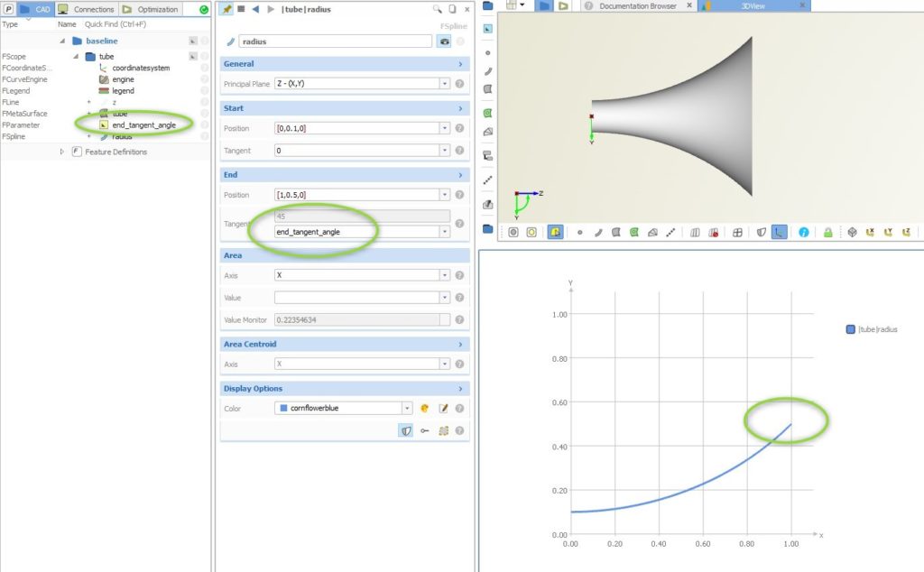Expand the Feature Definitions tree node
Screen dimensions: 924x572
[62, 152]
